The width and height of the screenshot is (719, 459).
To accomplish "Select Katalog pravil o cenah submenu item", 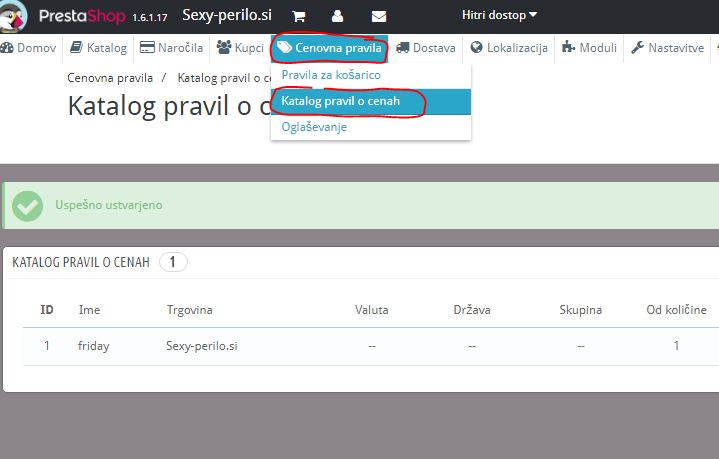I will [371, 101].
